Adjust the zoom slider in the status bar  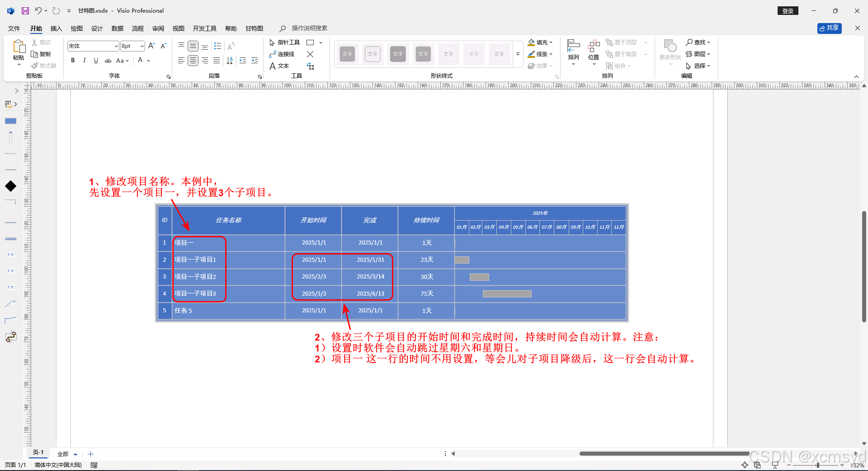pos(817,465)
